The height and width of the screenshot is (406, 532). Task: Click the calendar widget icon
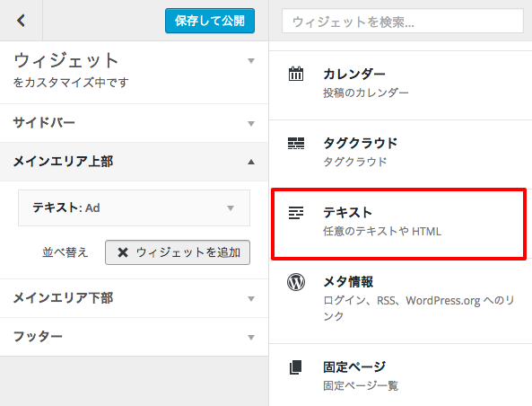click(296, 74)
